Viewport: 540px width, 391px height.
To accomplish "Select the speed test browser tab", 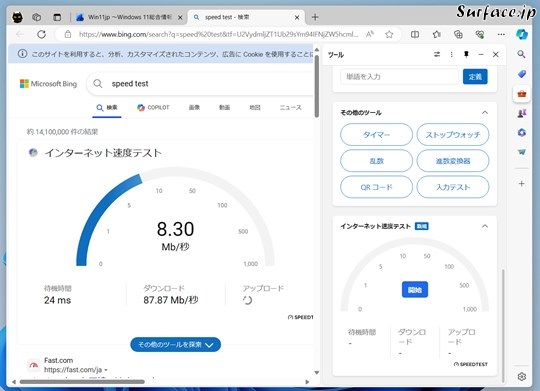I will pyautogui.click(x=246, y=17).
